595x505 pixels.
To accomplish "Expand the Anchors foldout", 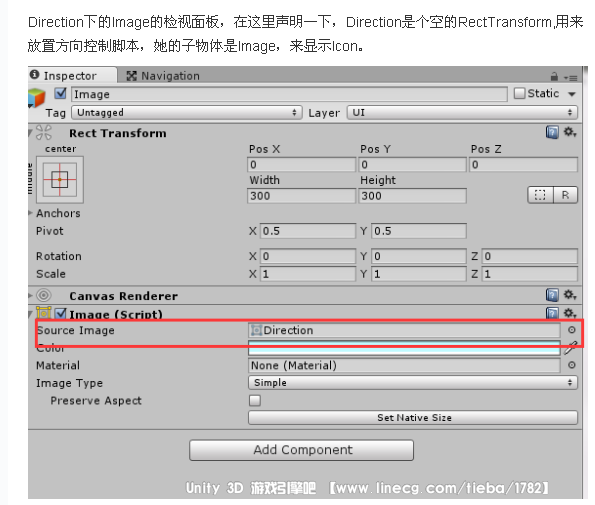I will point(30,213).
